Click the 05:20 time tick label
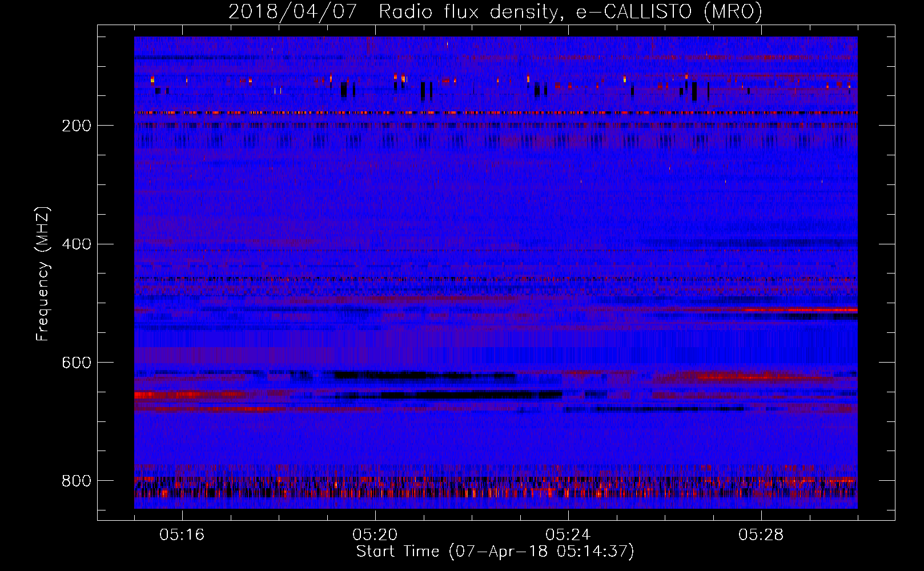Viewport: 924px width, 571px height. point(375,535)
